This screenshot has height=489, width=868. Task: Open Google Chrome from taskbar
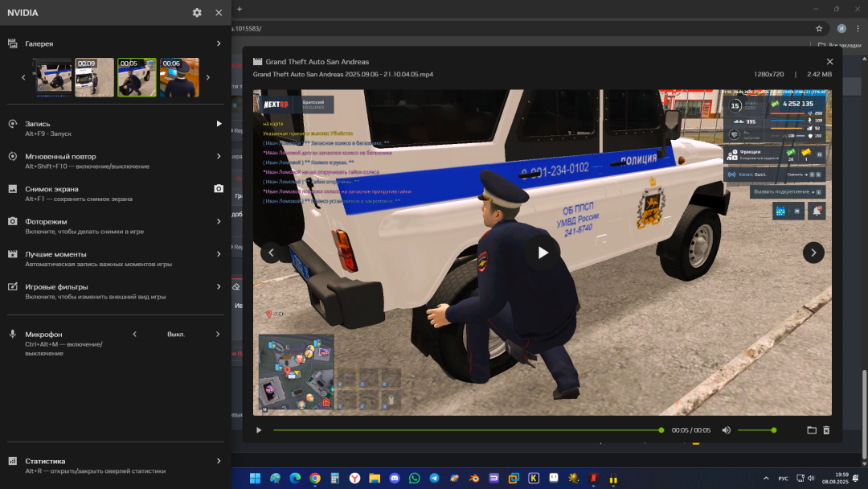tap(315, 478)
